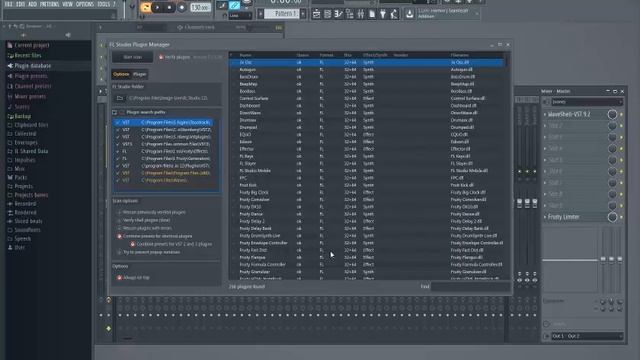Open the mixer preset (none) dropdown
The width and height of the screenshot is (640, 360).
point(587,102)
